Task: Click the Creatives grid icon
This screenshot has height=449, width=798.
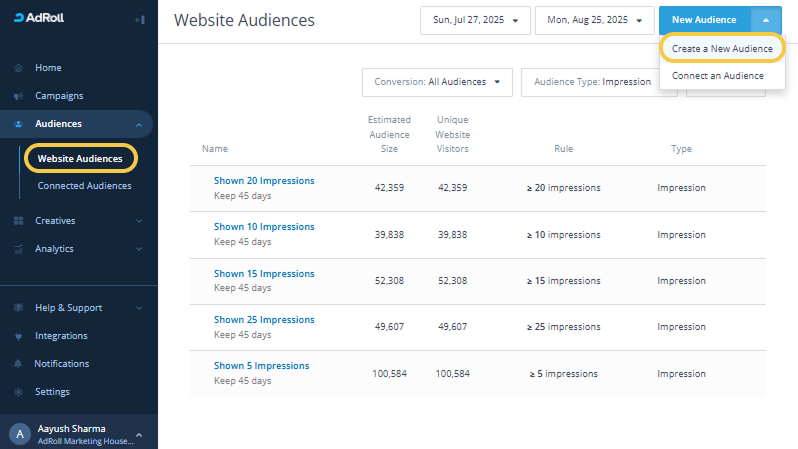Action: click(19, 221)
